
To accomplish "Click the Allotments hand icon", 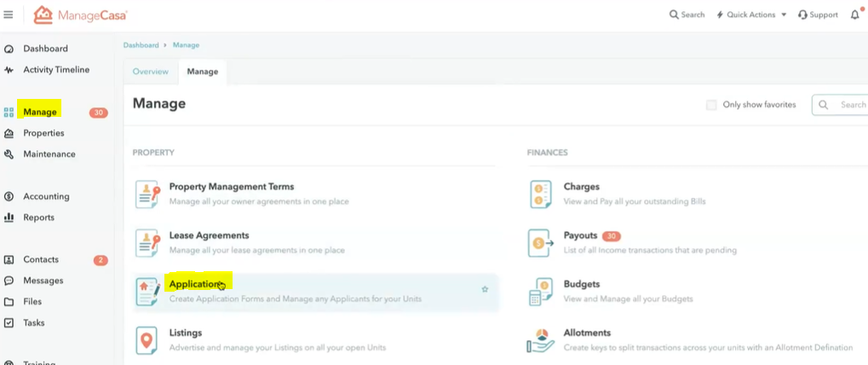I will pyautogui.click(x=541, y=340).
